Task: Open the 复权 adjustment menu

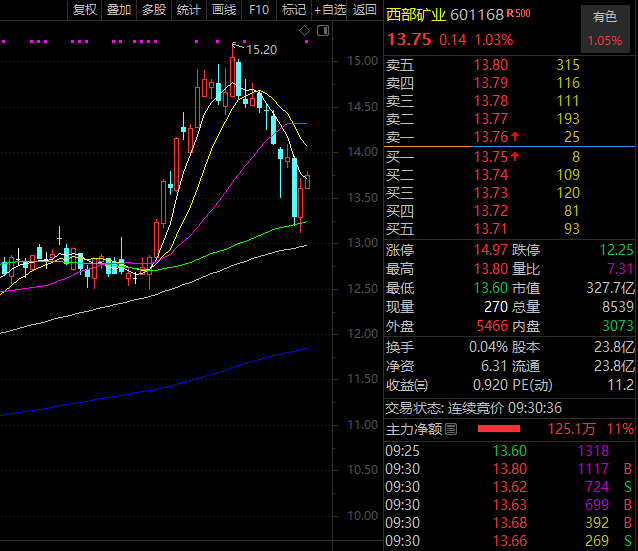Action: 86,10
